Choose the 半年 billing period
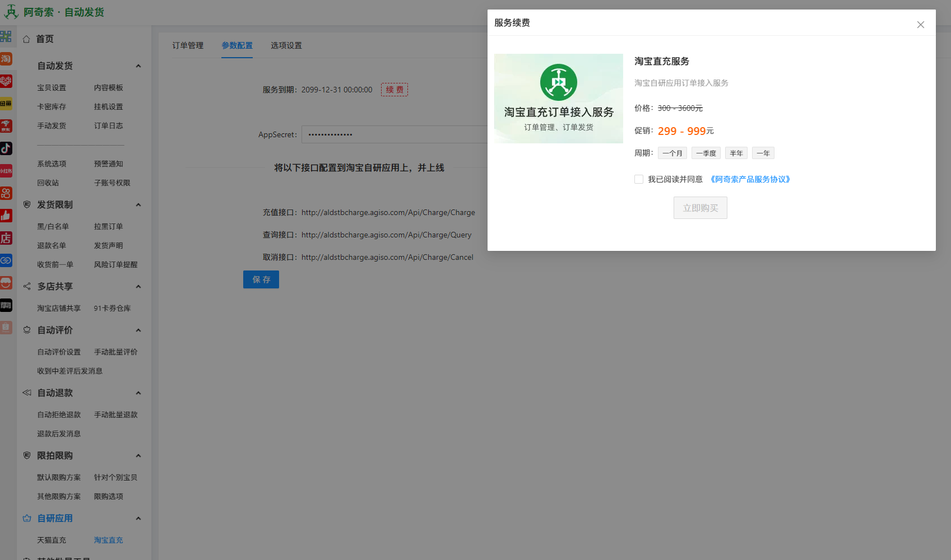The image size is (951, 560). [x=736, y=153]
